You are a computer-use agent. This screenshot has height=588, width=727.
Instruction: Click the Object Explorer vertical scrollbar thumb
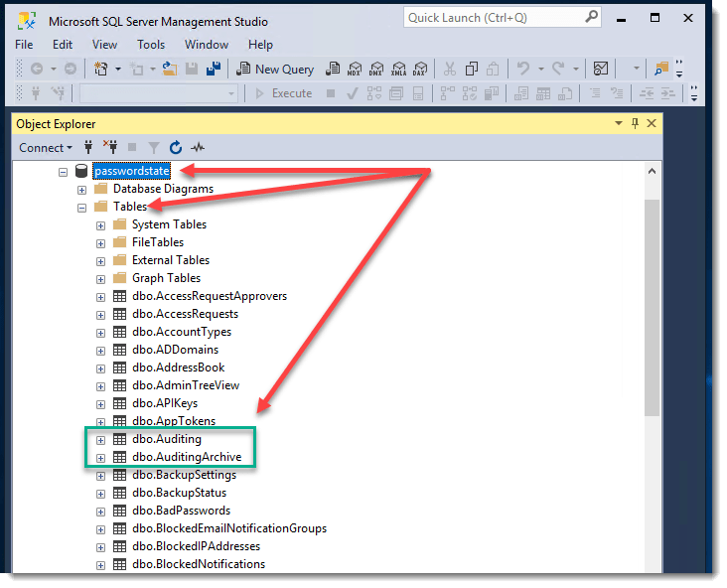click(652, 308)
